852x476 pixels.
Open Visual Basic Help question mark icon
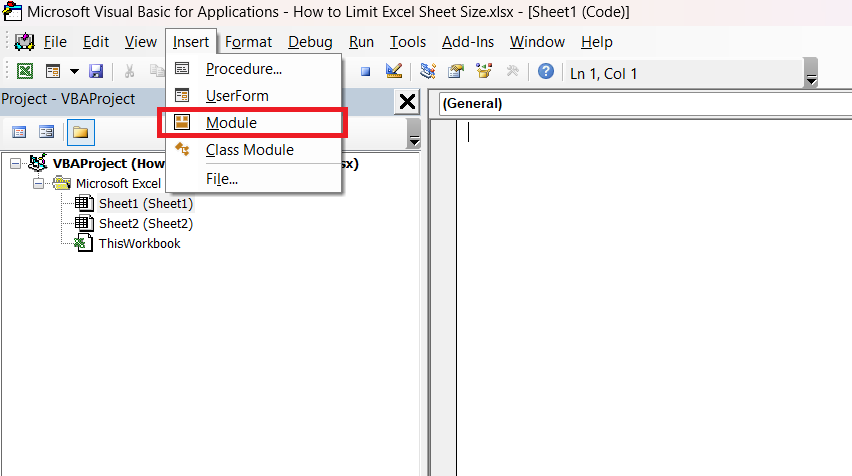click(546, 71)
